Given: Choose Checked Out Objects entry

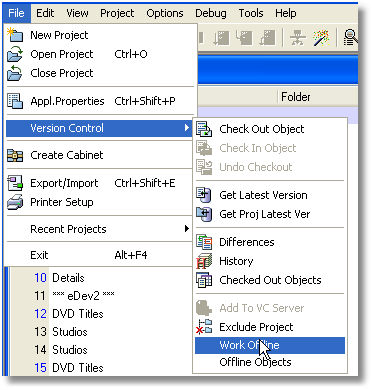Looking at the screenshot, I should pyautogui.click(x=270, y=280).
